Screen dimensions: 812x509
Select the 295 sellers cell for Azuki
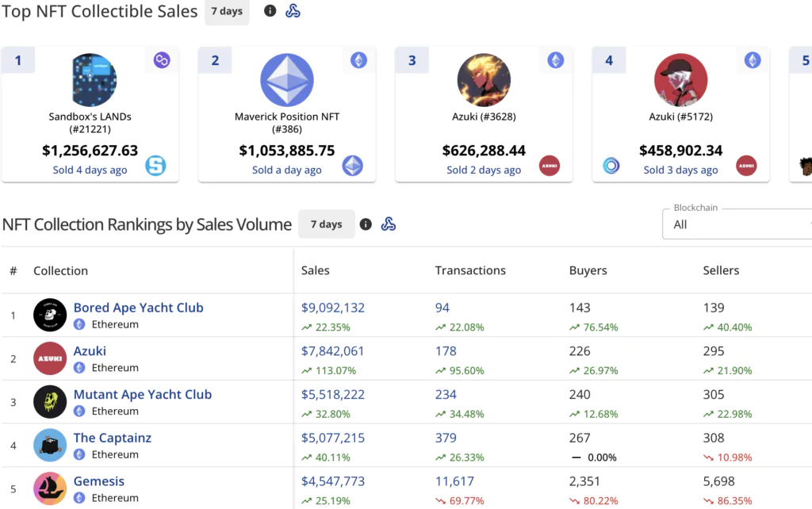click(x=714, y=351)
